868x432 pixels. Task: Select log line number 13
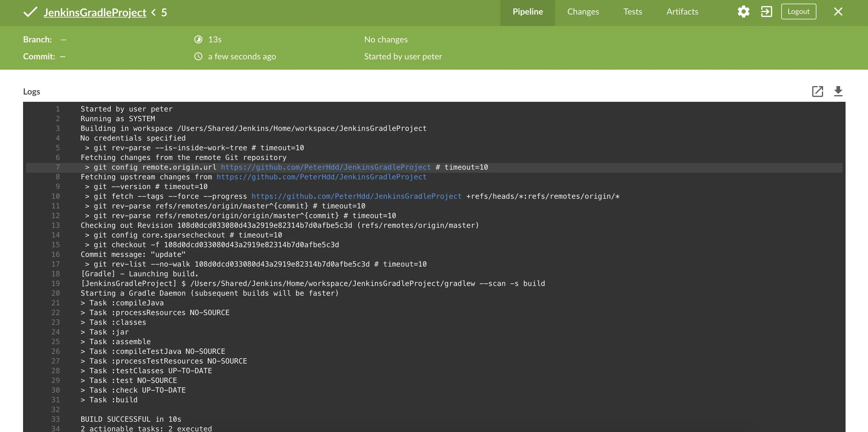coord(56,226)
